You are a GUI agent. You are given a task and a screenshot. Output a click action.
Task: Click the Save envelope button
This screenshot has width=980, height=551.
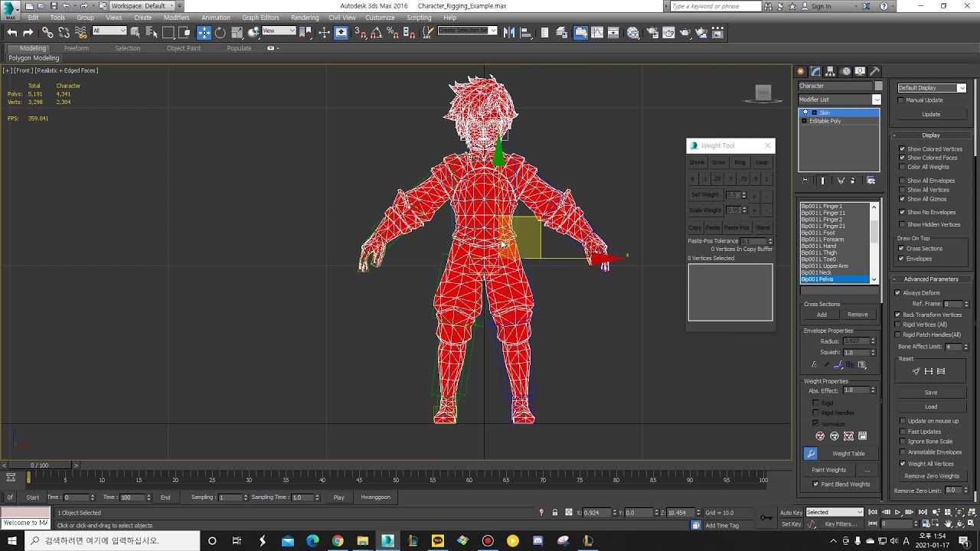pyautogui.click(x=931, y=392)
